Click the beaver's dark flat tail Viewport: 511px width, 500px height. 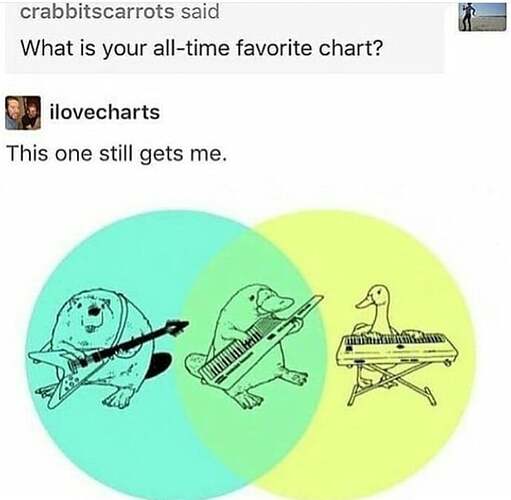click(x=159, y=366)
